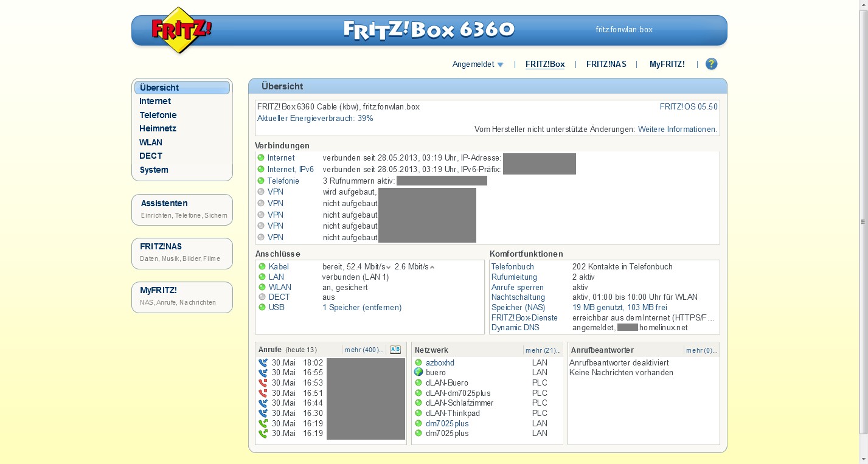Image resolution: width=868 pixels, height=464 pixels.
Task: Open the Kabel connection link
Action: pos(279,266)
